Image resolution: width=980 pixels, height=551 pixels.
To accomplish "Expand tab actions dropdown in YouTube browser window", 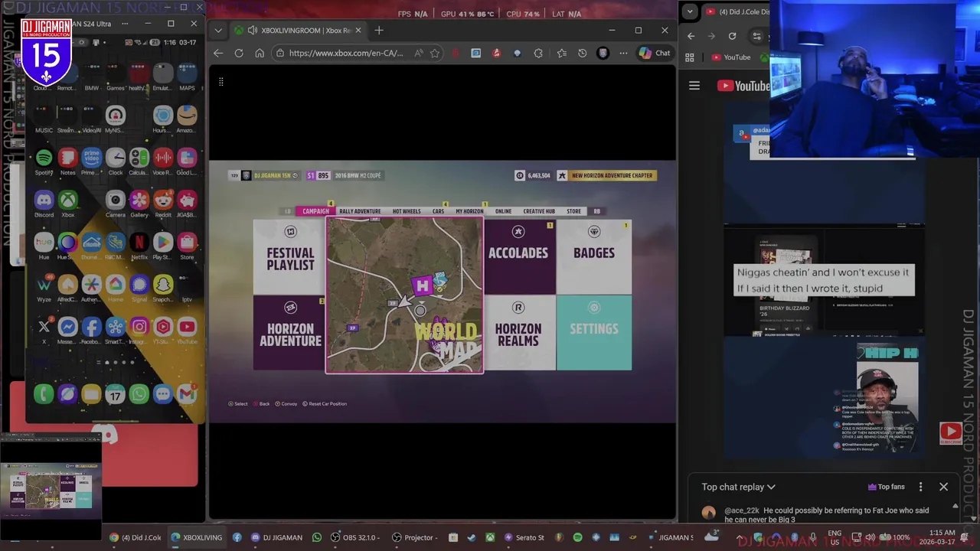I will [x=690, y=11].
